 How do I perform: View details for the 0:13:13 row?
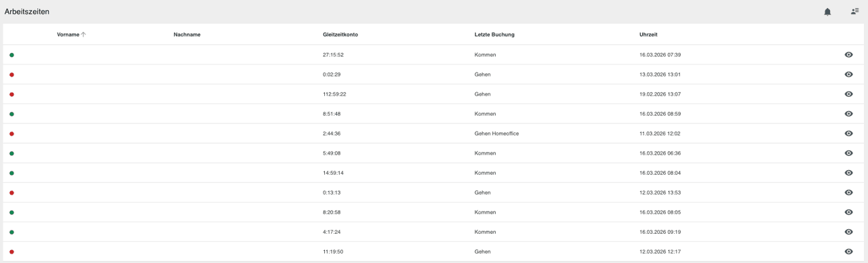848,193
